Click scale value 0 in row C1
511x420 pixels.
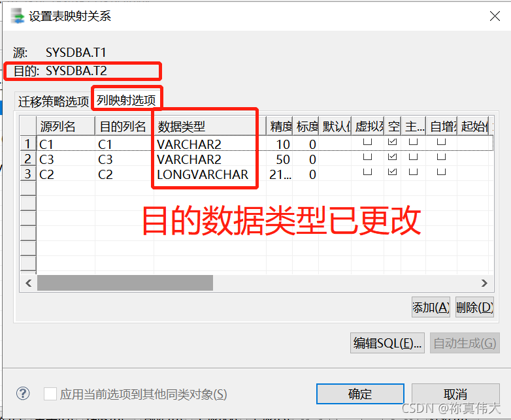point(306,144)
